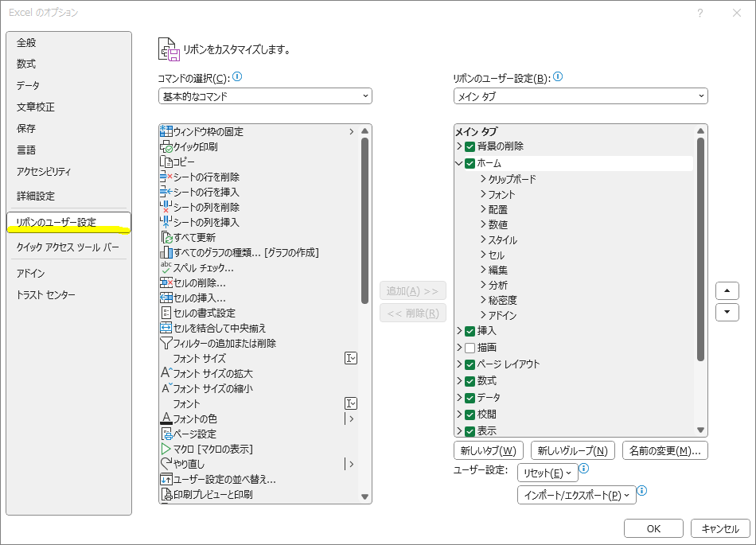Click info icon next to リセット button
The image size is (756, 545).
tap(583, 468)
